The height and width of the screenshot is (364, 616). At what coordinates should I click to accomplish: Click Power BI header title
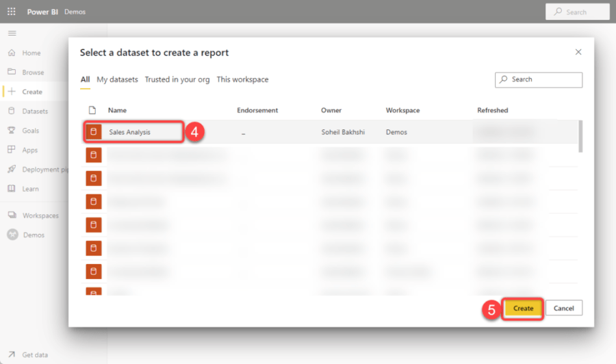tap(42, 12)
